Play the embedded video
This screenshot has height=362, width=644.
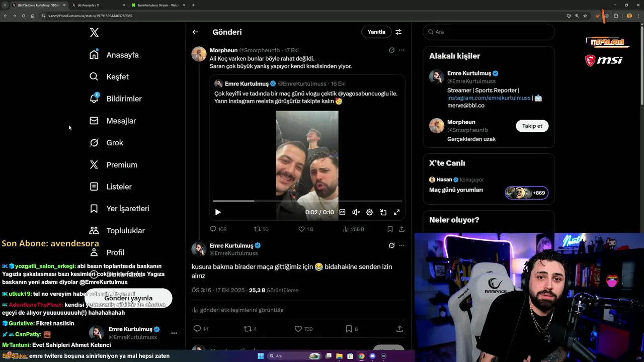pos(218,212)
